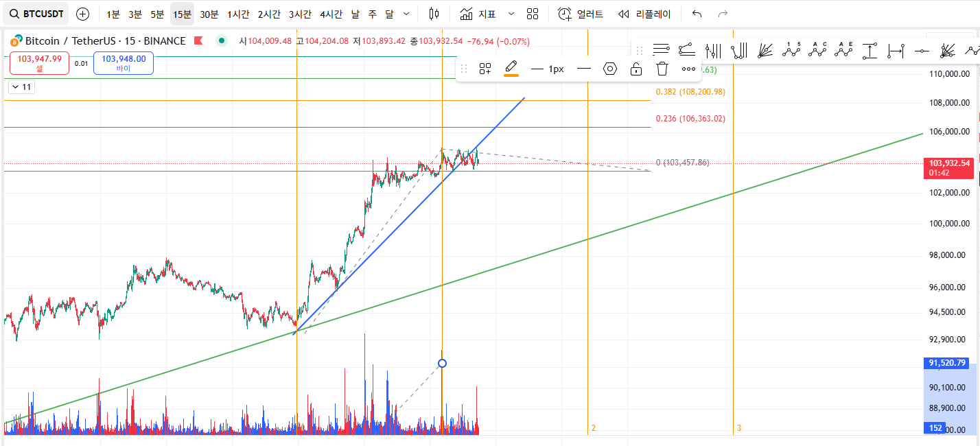Select the horizontal date range tool
The width and height of the screenshot is (980, 446).
pyautogui.click(x=896, y=49)
